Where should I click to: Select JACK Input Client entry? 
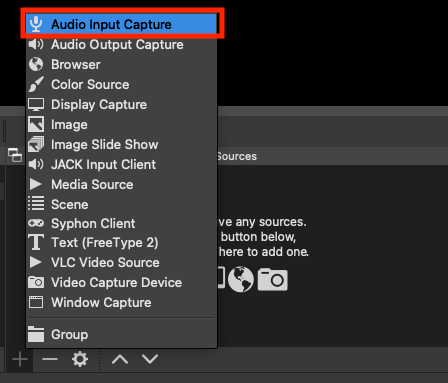pyautogui.click(x=122, y=164)
